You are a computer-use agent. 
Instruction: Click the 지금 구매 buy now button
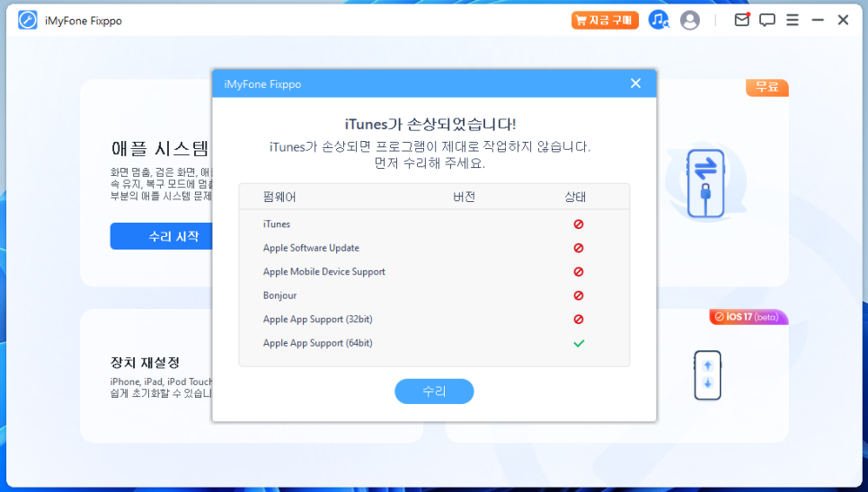point(605,21)
